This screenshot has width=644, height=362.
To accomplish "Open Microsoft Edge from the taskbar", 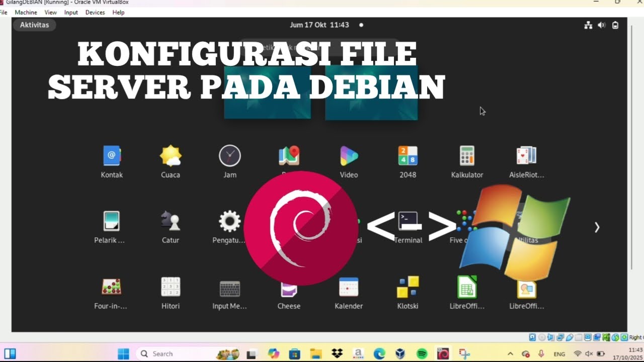I will pyautogui.click(x=379, y=354).
